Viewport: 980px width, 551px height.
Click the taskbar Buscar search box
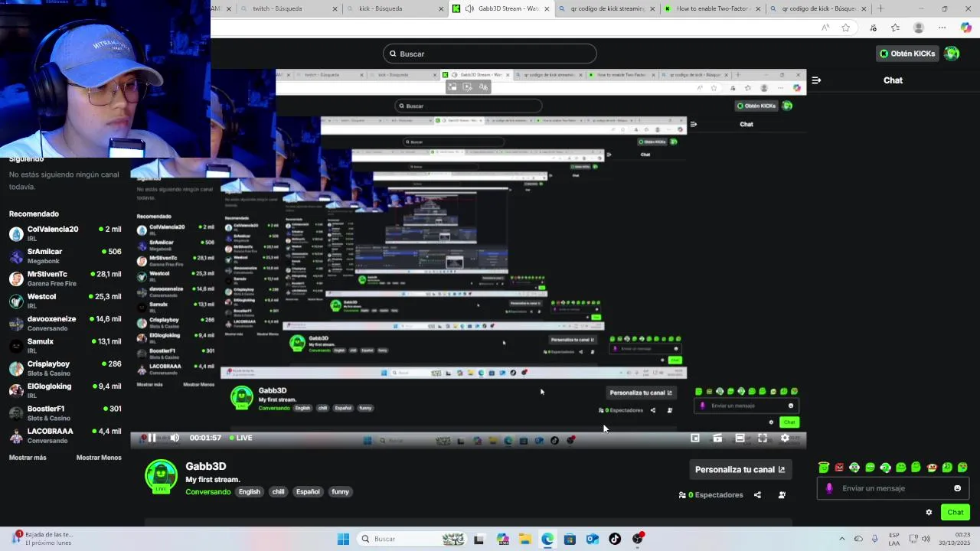pos(413,539)
